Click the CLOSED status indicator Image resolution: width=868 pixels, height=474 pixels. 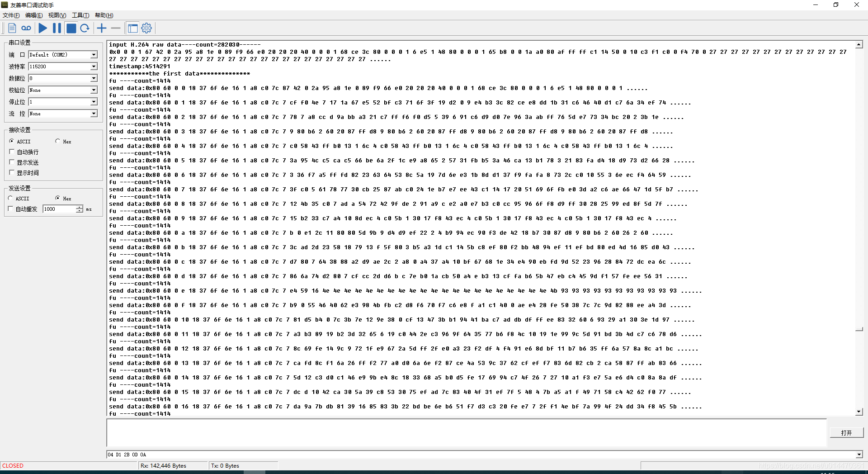coord(13,466)
